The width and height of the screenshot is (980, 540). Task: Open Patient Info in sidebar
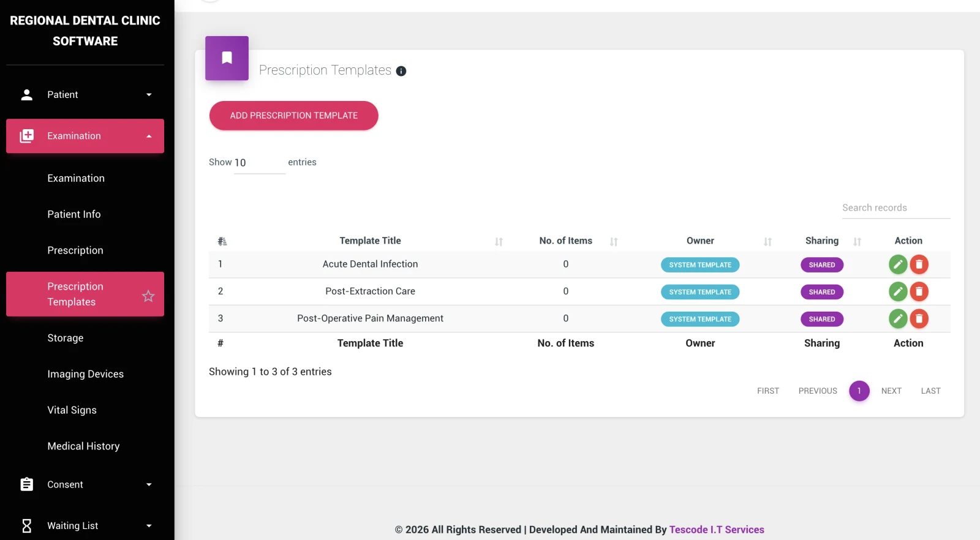[x=74, y=214]
